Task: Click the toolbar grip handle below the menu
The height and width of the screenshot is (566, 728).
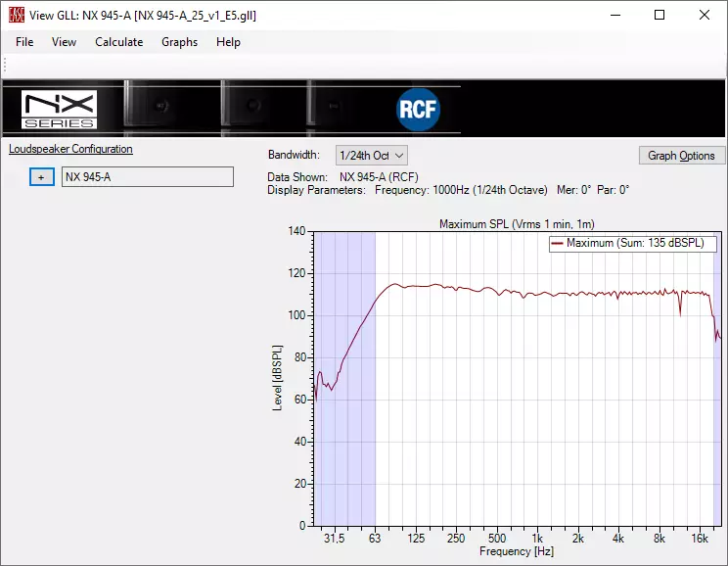Action: [5, 65]
